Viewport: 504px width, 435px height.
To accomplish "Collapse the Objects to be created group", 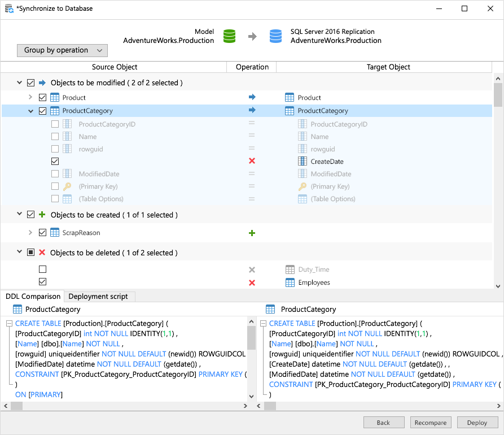I will pos(19,215).
